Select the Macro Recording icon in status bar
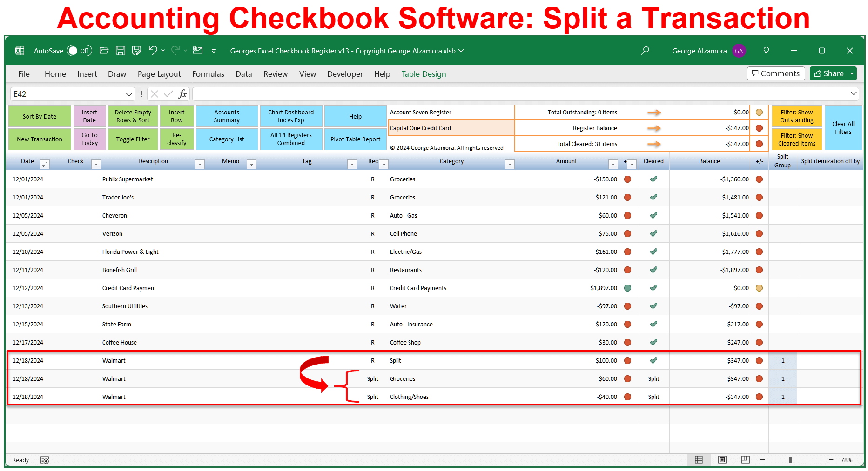Image resolution: width=868 pixels, height=471 pixels. 45,460
